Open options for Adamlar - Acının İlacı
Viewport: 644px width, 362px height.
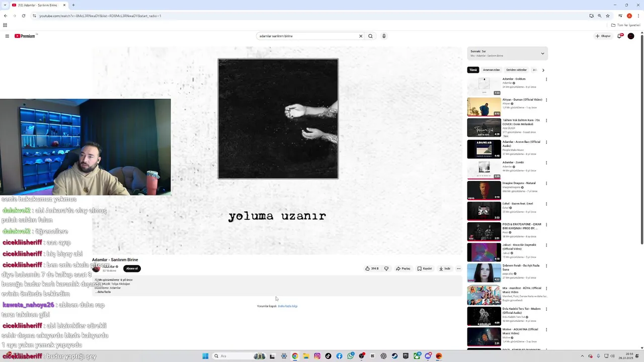coord(546,142)
